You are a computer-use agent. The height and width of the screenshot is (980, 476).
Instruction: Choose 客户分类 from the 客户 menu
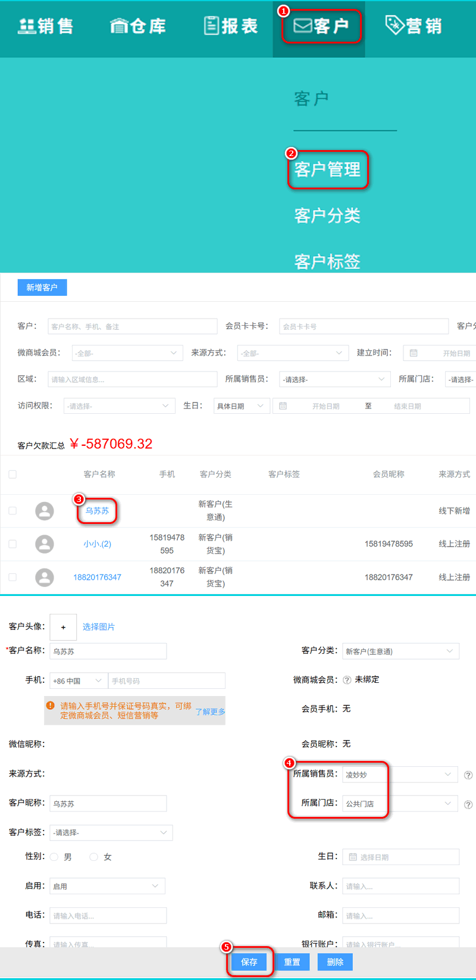327,216
